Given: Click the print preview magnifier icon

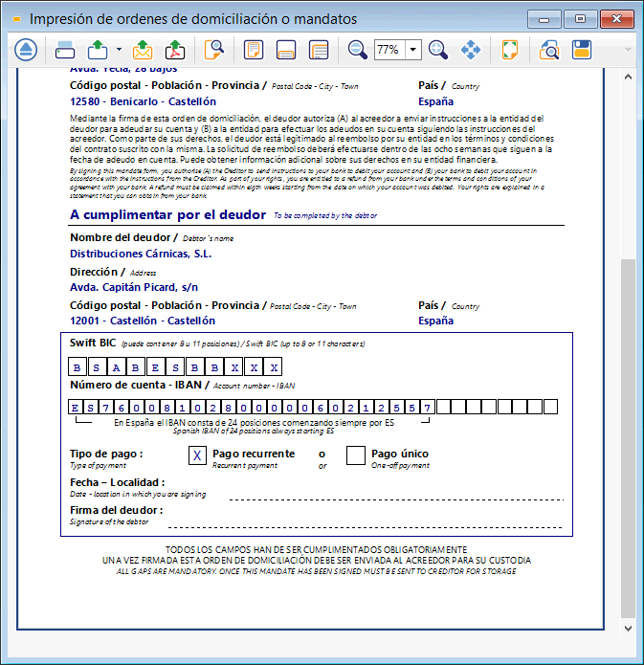Looking at the screenshot, I should click(x=549, y=50).
